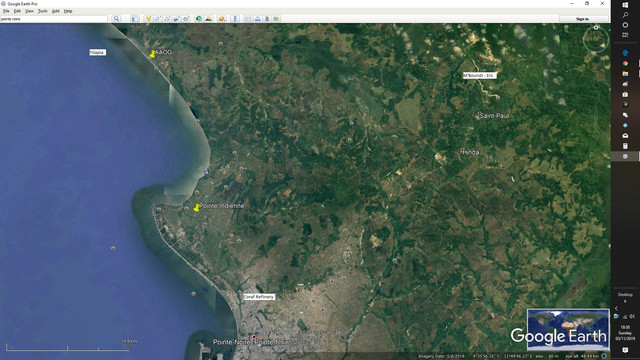Click the streaming status circle icon
640x360 pixels.
604,356
